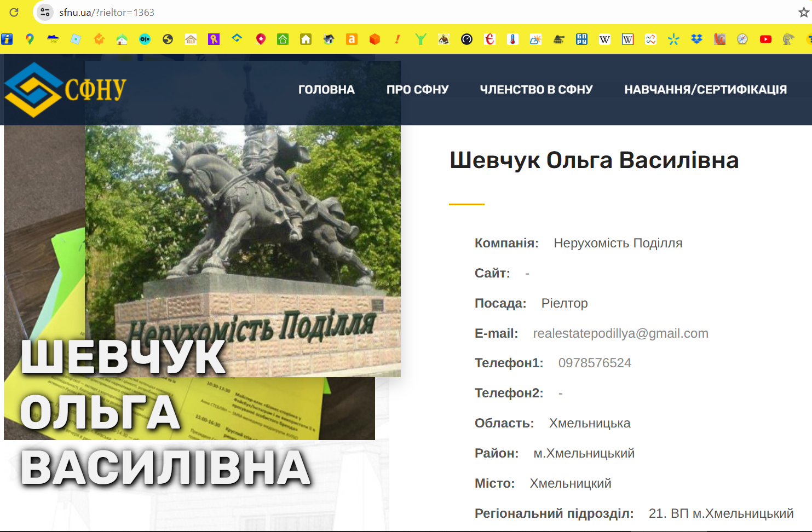Click position value Ріелтор
The image size is (812, 532).
pyautogui.click(x=565, y=303)
